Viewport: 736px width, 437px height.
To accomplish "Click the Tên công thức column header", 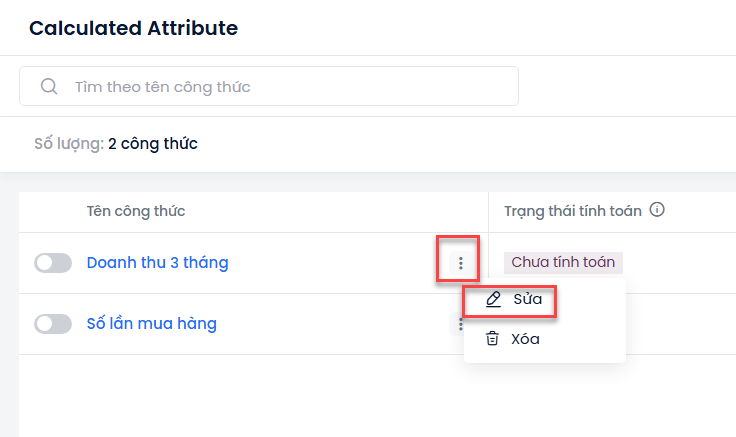I will 136,211.
